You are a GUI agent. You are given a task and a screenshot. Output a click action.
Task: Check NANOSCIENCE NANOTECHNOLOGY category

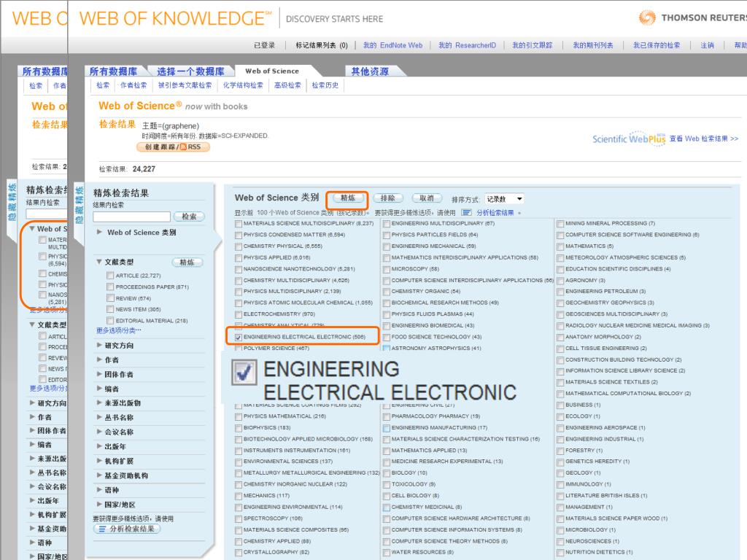pyautogui.click(x=239, y=269)
